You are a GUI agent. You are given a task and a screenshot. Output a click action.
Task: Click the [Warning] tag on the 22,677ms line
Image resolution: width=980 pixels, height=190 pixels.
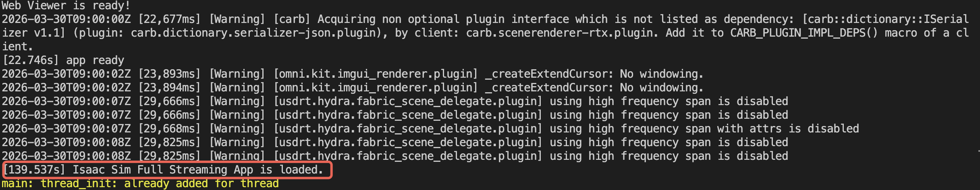pyautogui.click(x=237, y=19)
